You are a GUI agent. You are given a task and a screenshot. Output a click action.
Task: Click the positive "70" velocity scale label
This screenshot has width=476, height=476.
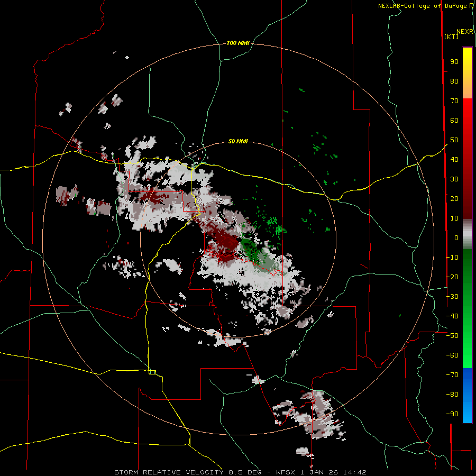[454, 101]
